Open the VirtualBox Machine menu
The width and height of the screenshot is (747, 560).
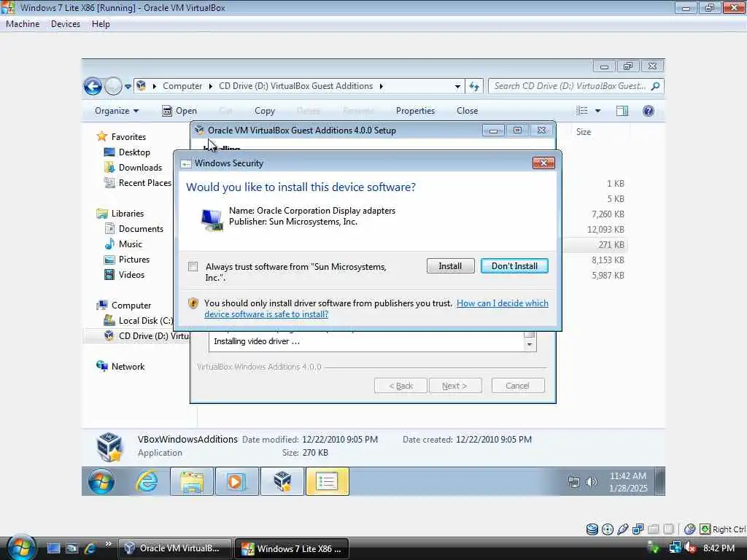pyautogui.click(x=23, y=24)
